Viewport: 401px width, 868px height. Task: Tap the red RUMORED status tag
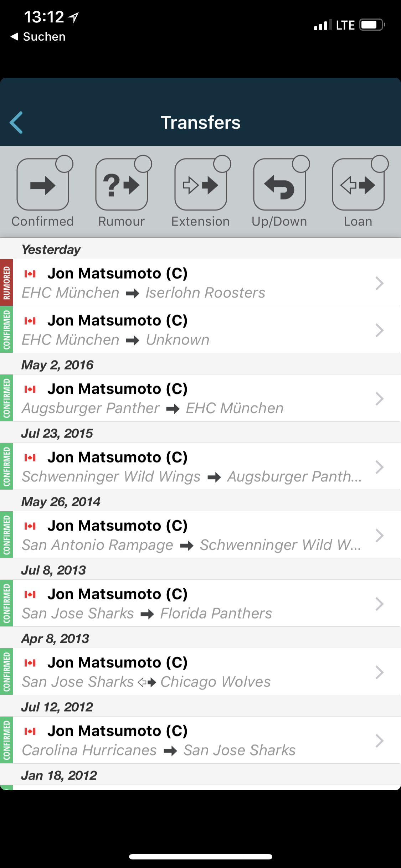coord(6,283)
